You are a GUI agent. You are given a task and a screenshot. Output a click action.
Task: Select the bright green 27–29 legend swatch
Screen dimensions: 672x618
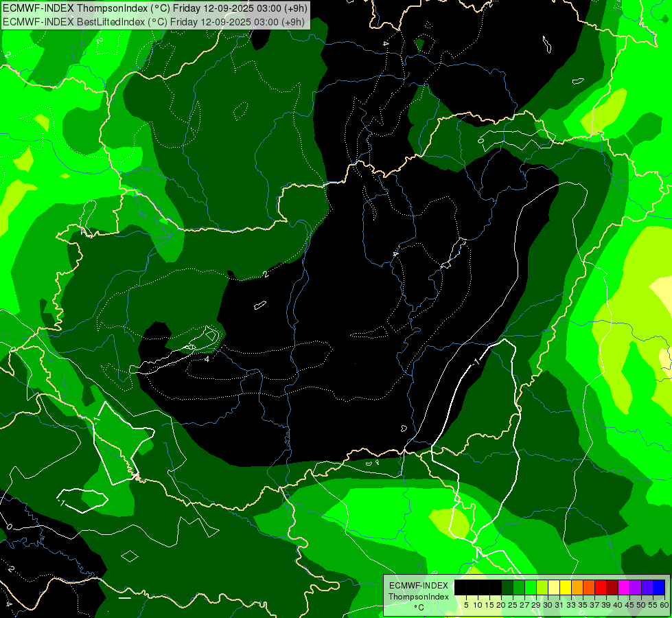(x=531, y=587)
